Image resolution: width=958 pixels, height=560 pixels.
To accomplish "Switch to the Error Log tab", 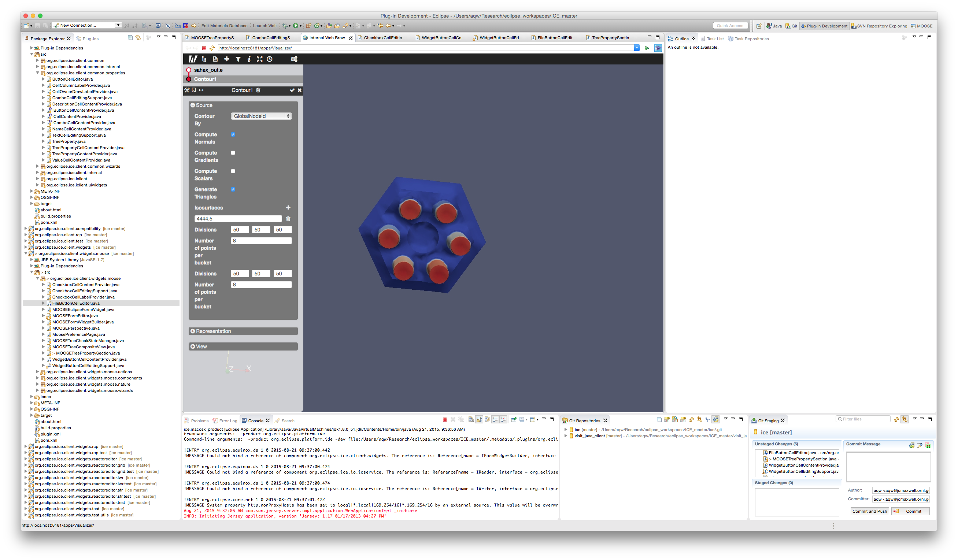I will pyautogui.click(x=228, y=421).
